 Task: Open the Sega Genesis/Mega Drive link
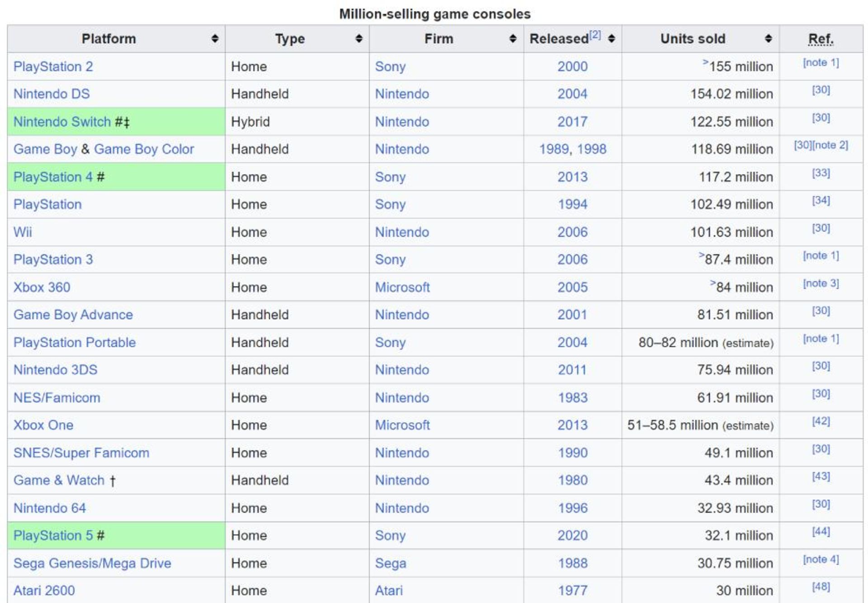(x=92, y=563)
